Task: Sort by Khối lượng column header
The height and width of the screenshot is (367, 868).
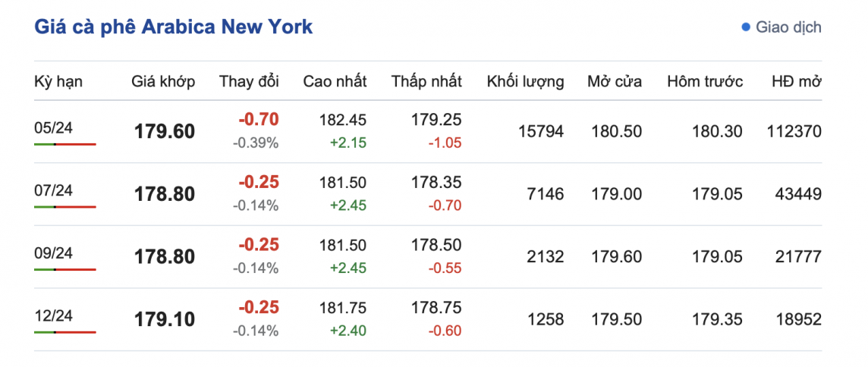Action: click(525, 81)
